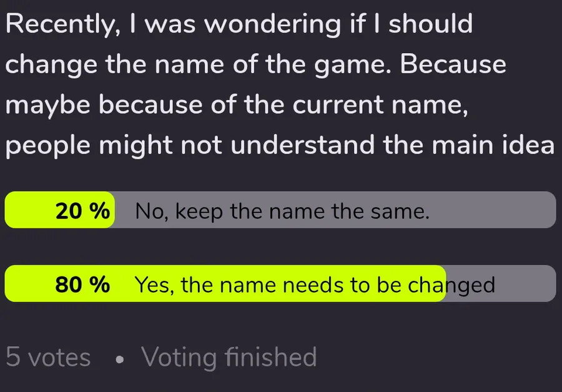The width and height of the screenshot is (562, 392).
Task: Click the '5 votes' count
Action: click(48, 357)
